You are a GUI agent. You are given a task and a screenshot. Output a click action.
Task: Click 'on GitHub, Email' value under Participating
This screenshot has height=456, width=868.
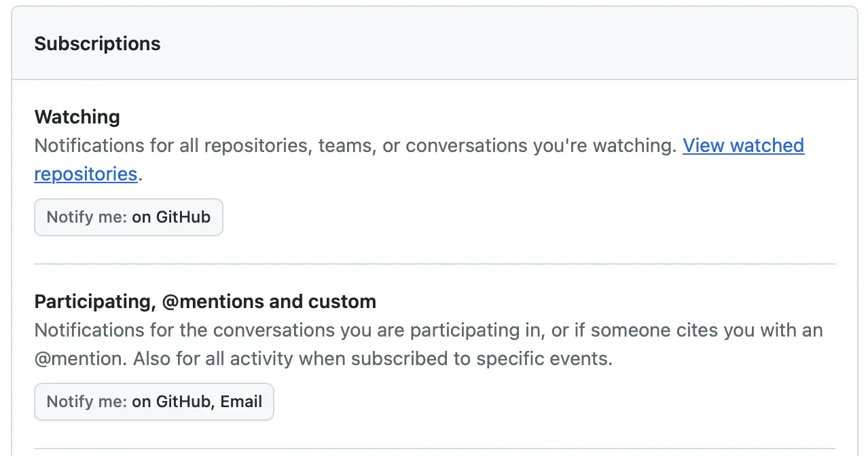(x=197, y=402)
